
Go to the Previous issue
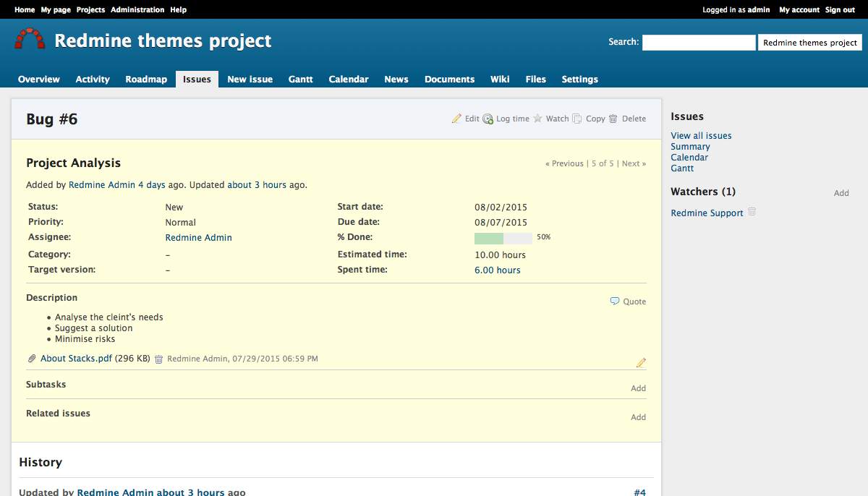click(x=564, y=163)
